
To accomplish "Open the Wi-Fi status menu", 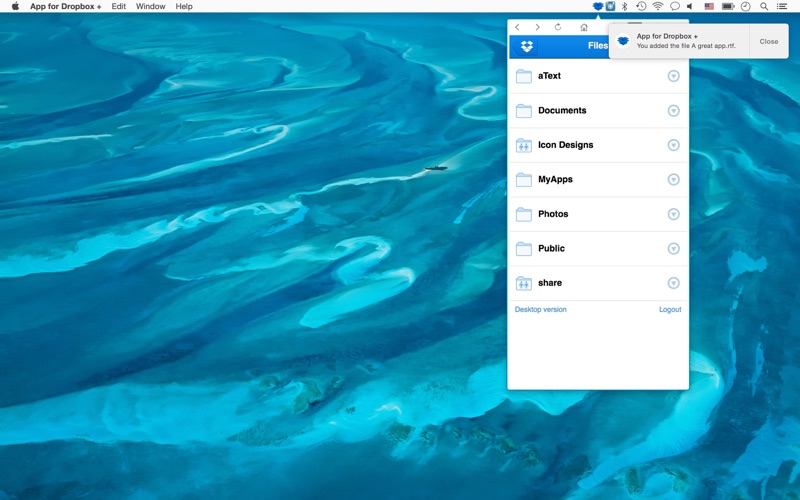I will tap(657, 7).
